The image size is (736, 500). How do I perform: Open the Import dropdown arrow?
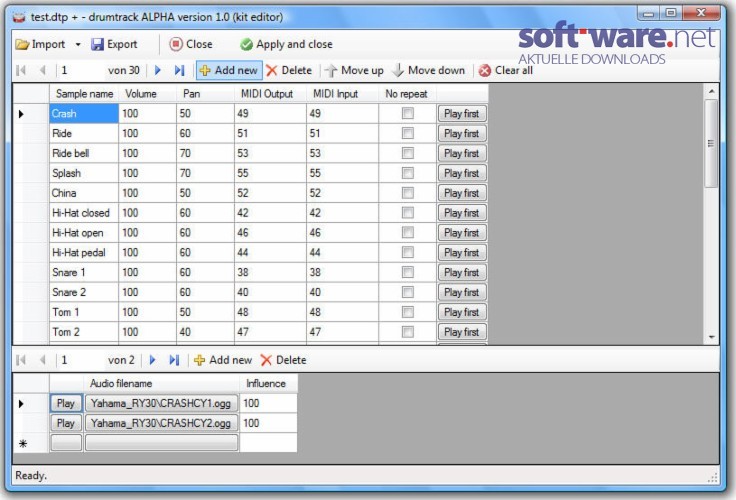pos(78,45)
